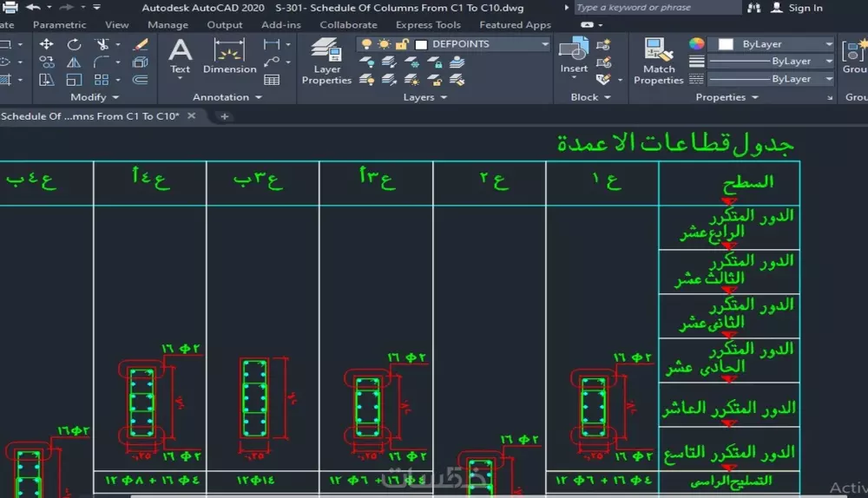Click the object color wheel icon
The image size is (868, 498).
(697, 43)
